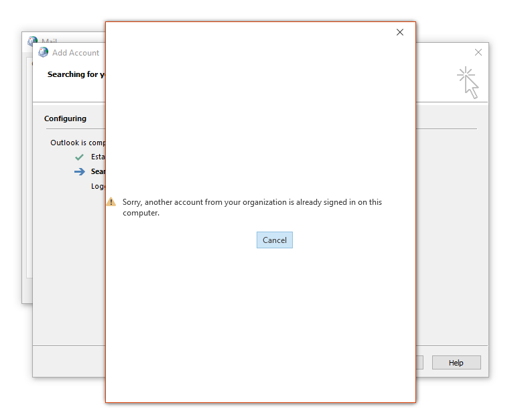Close the Add Account window
The width and height of the screenshot is (532, 413).
click(478, 52)
